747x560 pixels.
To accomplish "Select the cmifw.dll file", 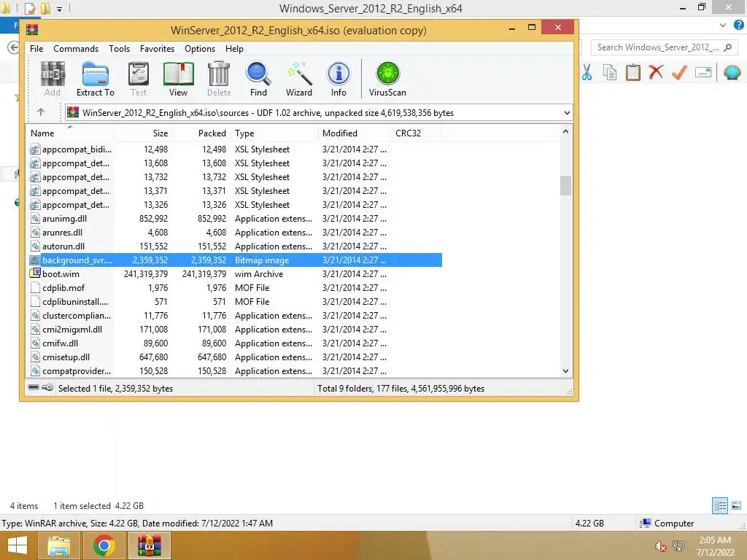I will (x=234, y=343).
